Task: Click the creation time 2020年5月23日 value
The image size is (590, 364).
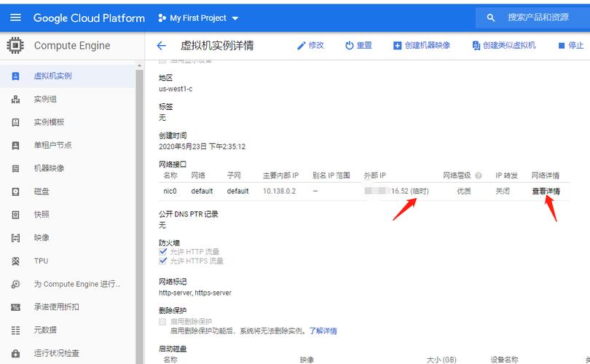Action: 202,146
